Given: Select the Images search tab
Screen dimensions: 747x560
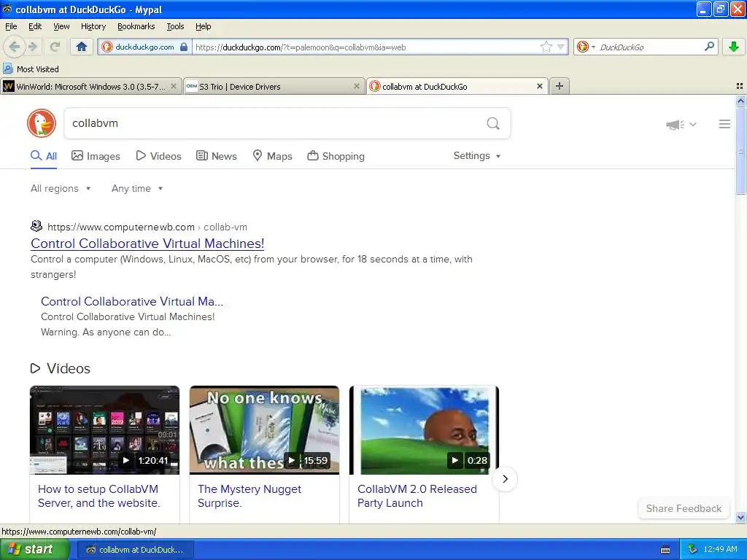Looking at the screenshot, I should coord(96,156).
